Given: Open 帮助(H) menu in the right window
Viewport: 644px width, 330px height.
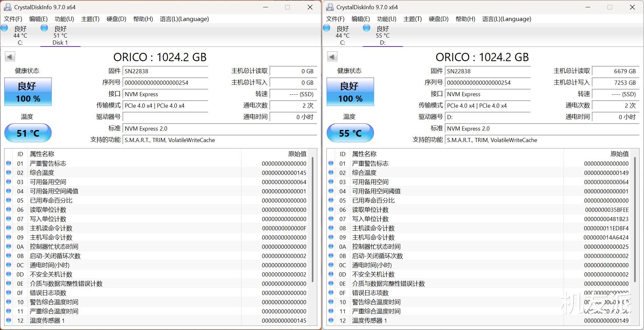Looking at the screenshot, I should coord(465,19).
